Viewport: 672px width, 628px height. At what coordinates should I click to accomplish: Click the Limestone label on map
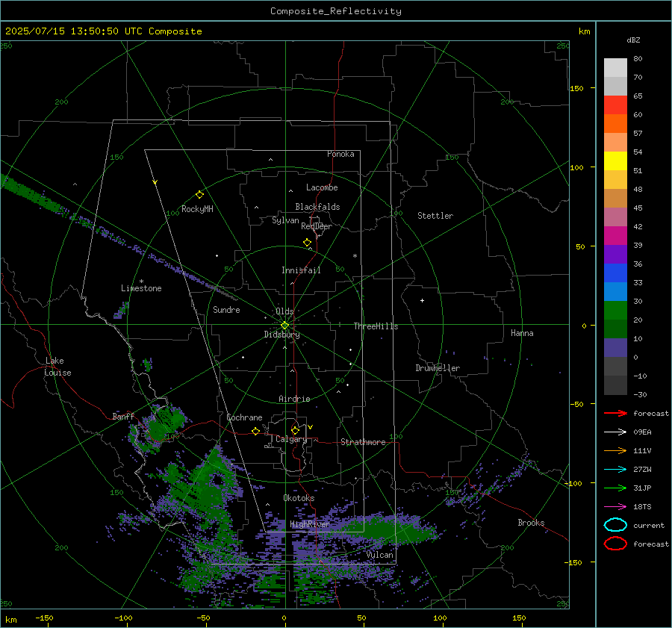tap(141, 288)
